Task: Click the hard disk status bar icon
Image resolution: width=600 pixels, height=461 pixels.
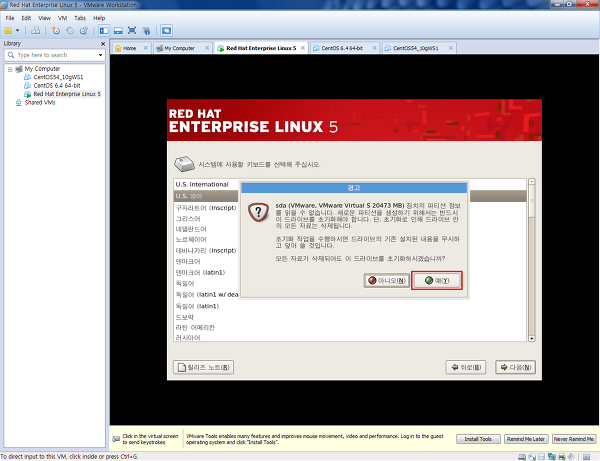Action: pos(522,457)
